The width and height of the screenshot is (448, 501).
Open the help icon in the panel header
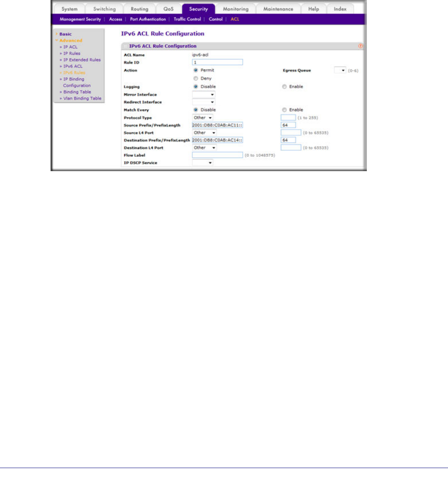pyautogui.click(x=360, y=46)
